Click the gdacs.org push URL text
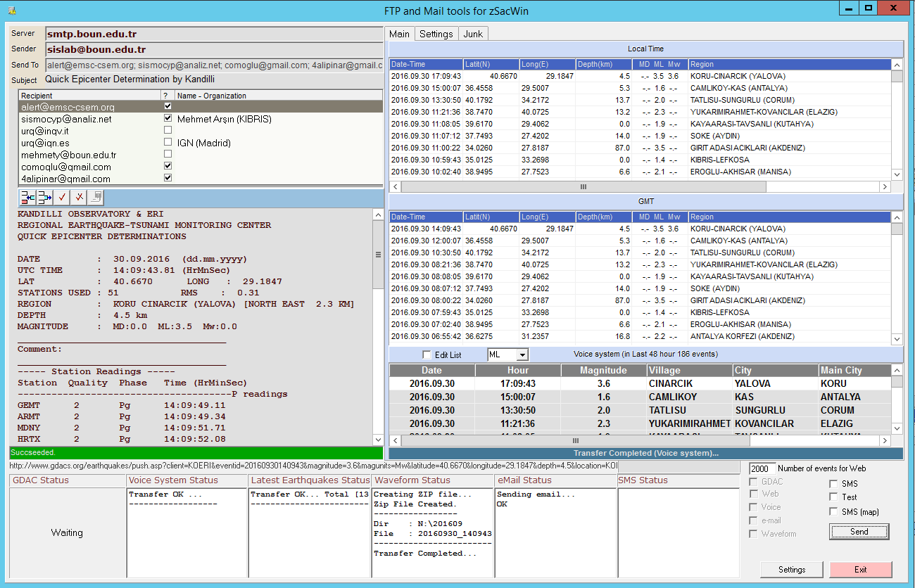915x588 pixels. pyautogui.click(x=313, y=466)
